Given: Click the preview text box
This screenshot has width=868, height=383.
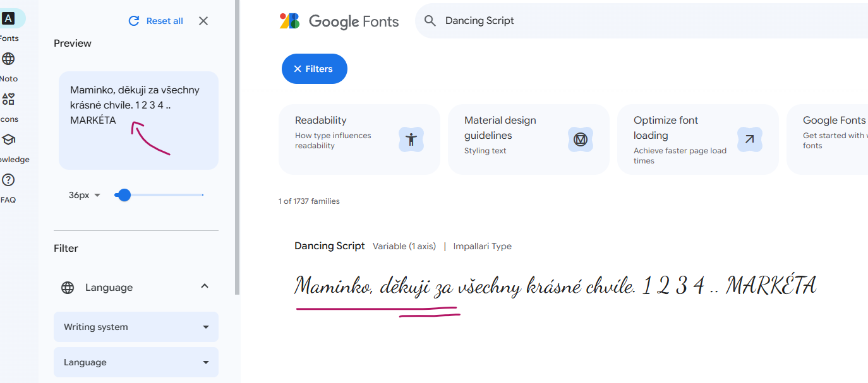Looking at the screenshot, I should (x=138, y=121).
